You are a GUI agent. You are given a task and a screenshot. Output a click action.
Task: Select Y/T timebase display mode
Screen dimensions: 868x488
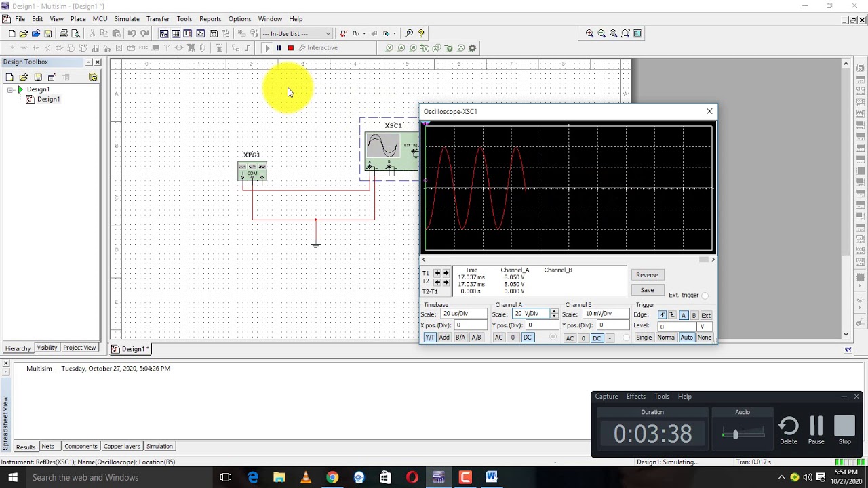[430, 338]
